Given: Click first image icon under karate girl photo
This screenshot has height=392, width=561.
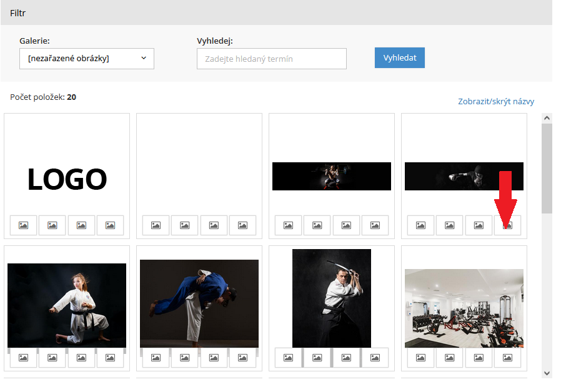Looking at the screenshot, I should (x=24, y=358).
